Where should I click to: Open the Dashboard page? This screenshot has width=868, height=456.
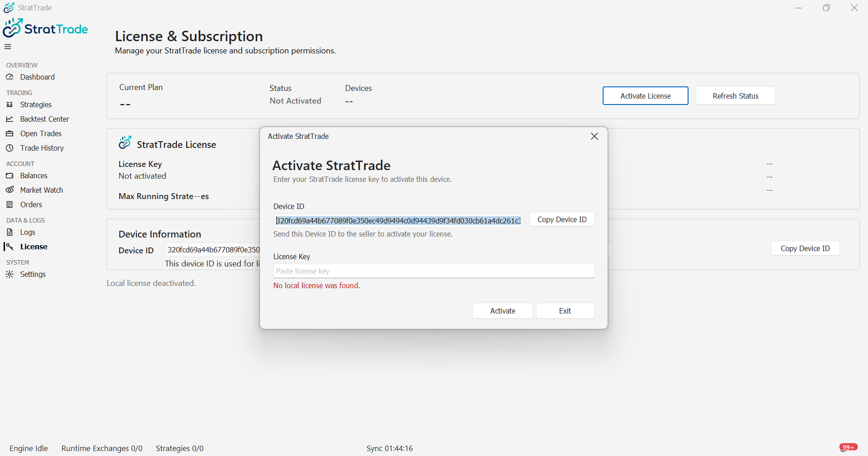point(38,77)
